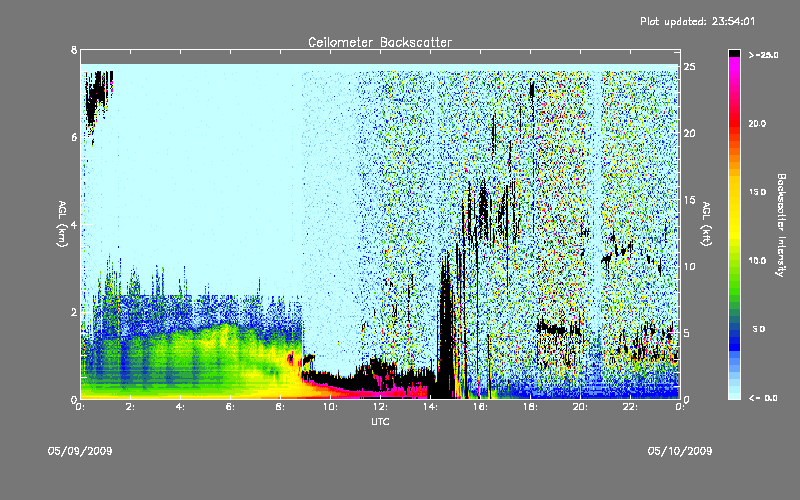Click the 15.0 colorbar tick label

[x=757, y=192]
